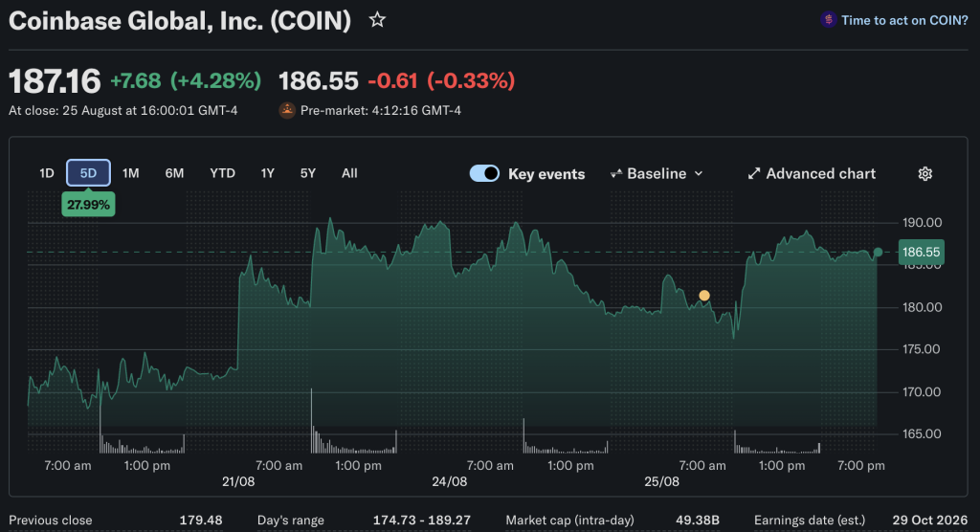
Task: Show All time range
Action: click(x=349, y=173)
